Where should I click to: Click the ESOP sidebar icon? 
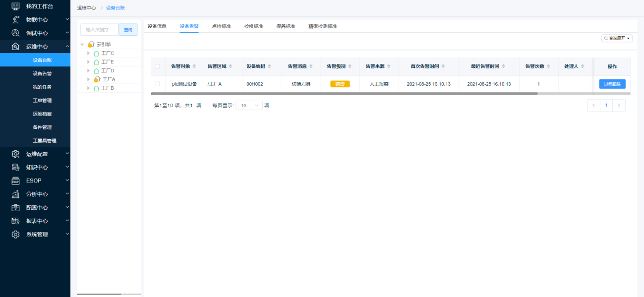(x=15, y=181)
